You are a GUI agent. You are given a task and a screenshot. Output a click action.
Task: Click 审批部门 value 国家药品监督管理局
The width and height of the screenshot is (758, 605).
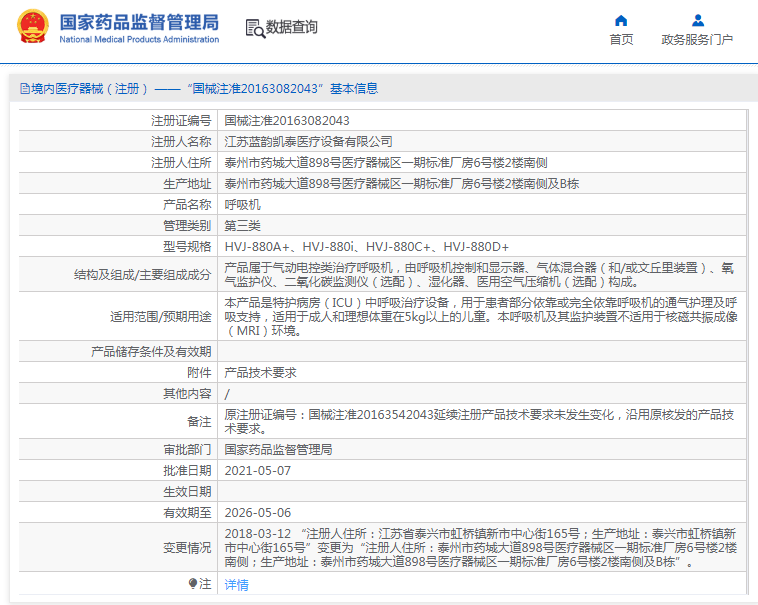[x=278, y=450]
